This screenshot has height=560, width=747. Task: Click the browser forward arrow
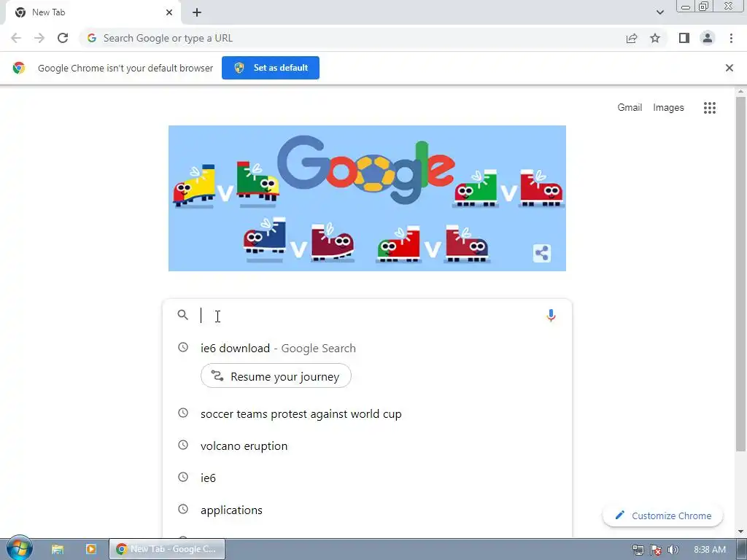[x=39, y=38]
